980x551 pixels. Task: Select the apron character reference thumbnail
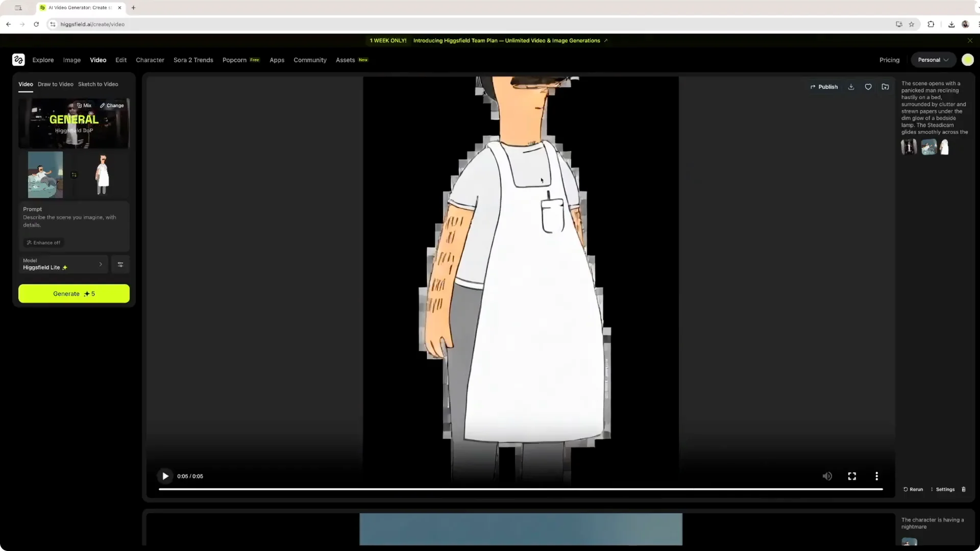[x=102, y=175]
